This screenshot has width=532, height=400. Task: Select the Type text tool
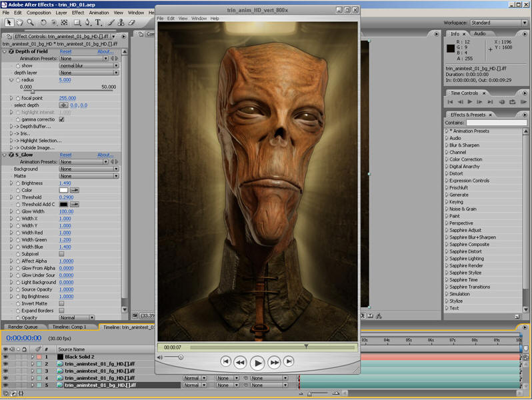[x=99, y=23]
